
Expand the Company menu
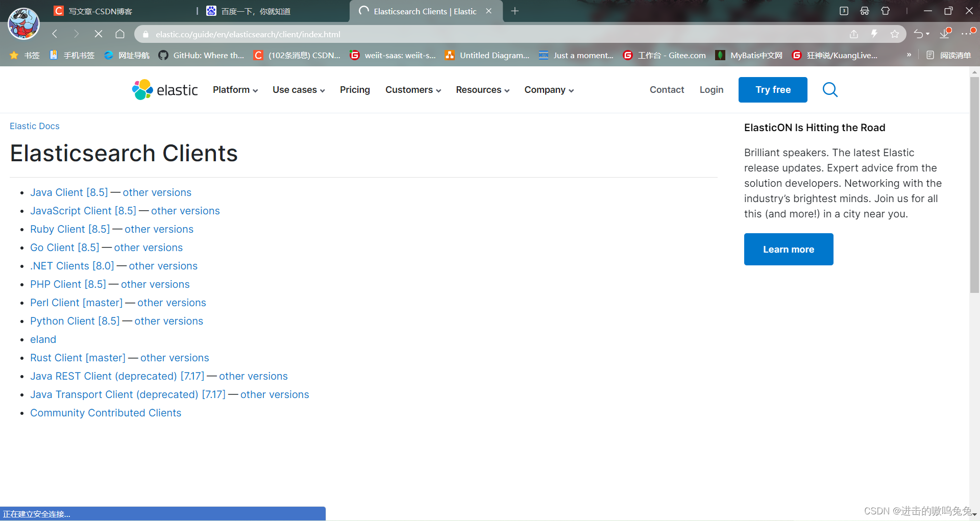click(x=549, y=90)
